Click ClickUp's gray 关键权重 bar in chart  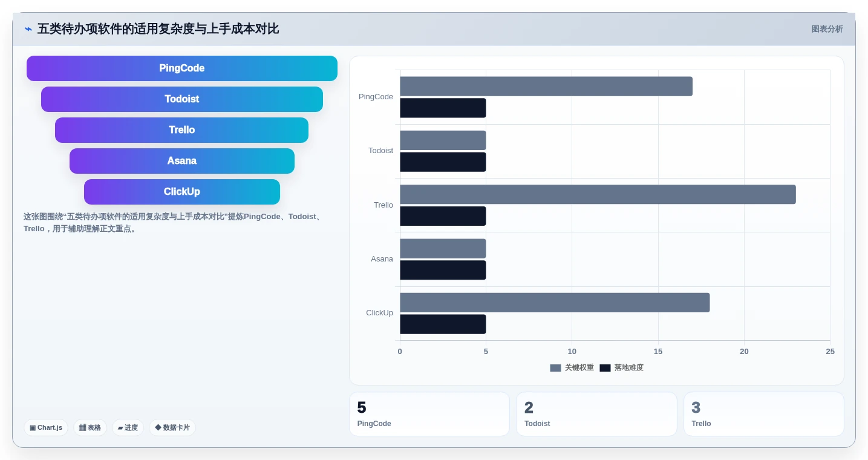point(555,303)
